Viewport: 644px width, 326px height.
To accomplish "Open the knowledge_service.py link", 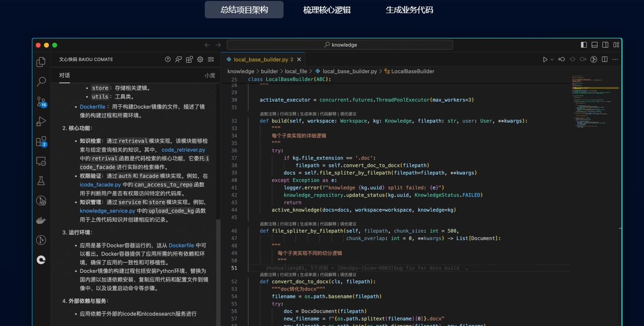I will 107,211.
